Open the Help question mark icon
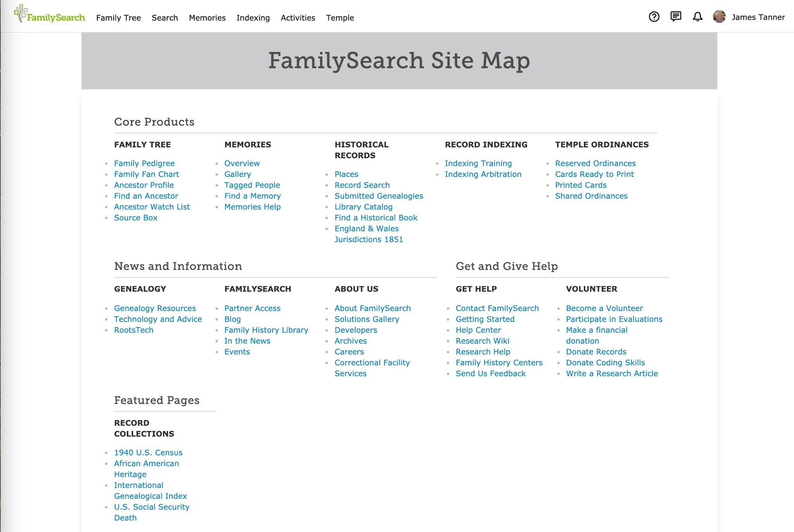This screenshot has height=532, width=794. tap(654, 17)
